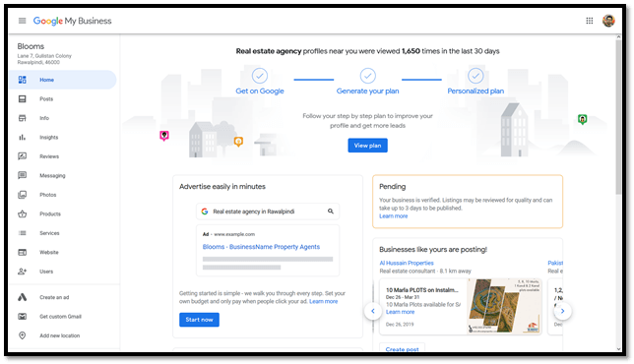
Task: Click the Users add-person icon
Action: pos(23,272)
